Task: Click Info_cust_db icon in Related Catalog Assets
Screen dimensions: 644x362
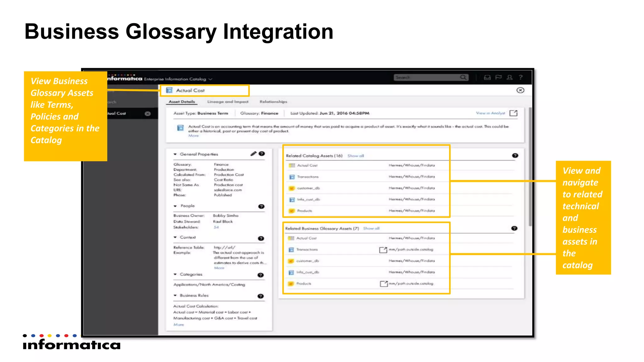Action: coord(292,200)
